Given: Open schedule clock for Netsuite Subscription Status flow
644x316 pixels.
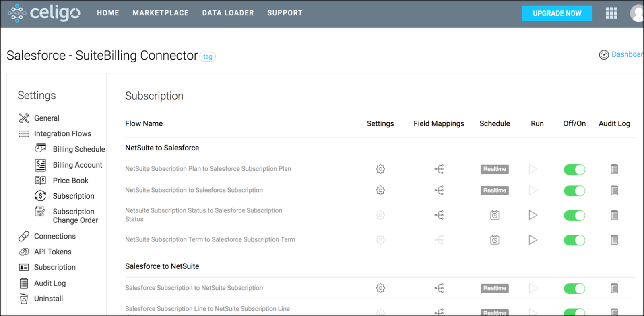Looking at the screenshot, I should (495, 215).
